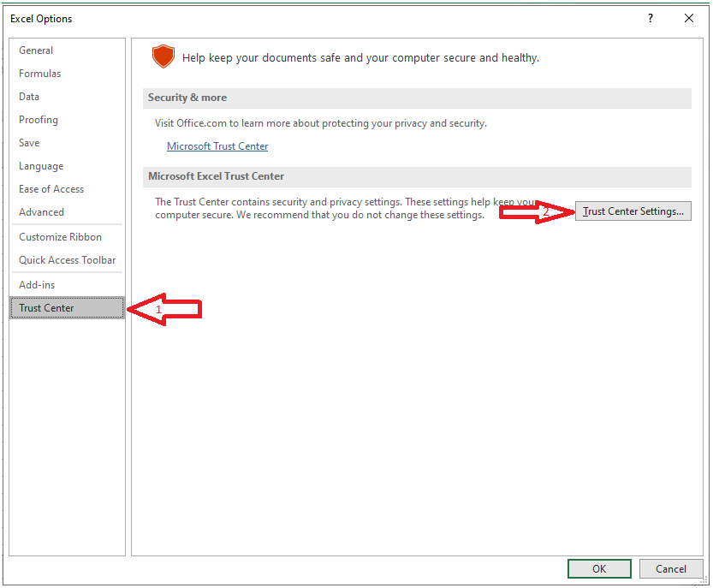Switch to the Save options
This screenshot has width=713, height=588.
pos(29,143)
